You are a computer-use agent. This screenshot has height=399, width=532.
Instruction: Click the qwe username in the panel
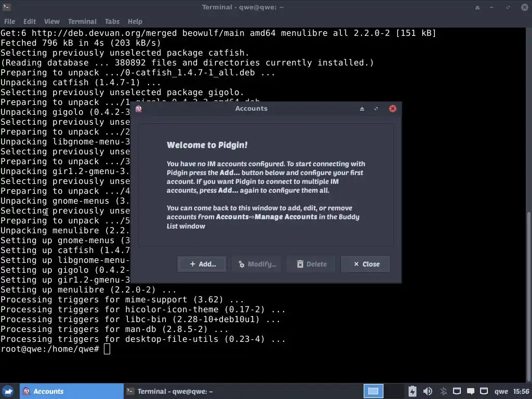(501, 391)
